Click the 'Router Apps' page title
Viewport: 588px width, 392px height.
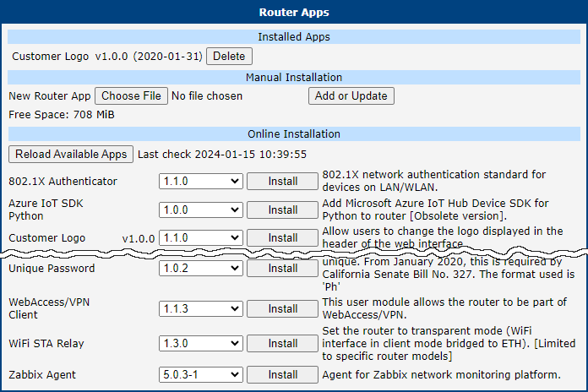294,12
